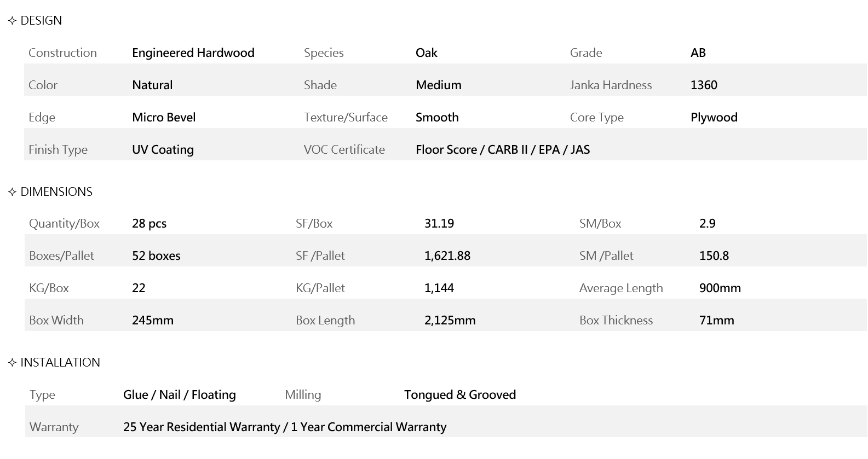
Task: Select the Floor Score / CARB II text
Action: [x=472, y=150]
